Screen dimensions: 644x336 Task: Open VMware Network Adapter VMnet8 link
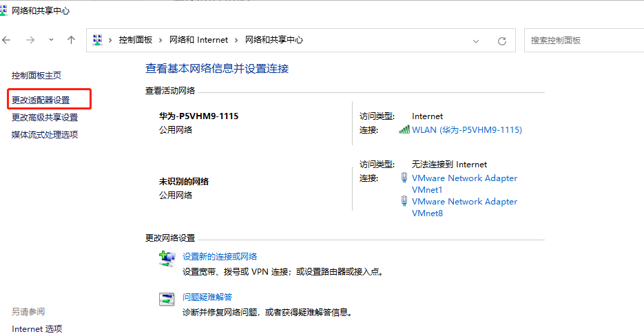tap(464, 207)
